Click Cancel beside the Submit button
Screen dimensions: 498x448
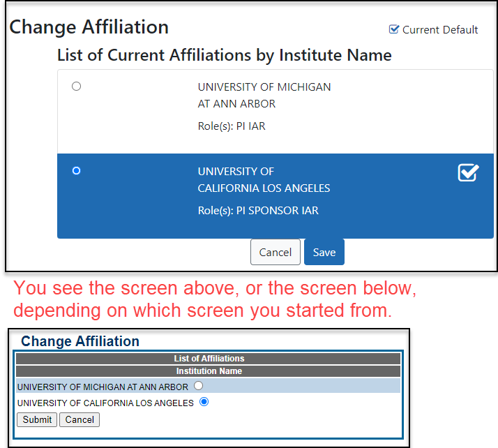click(80, 419)
